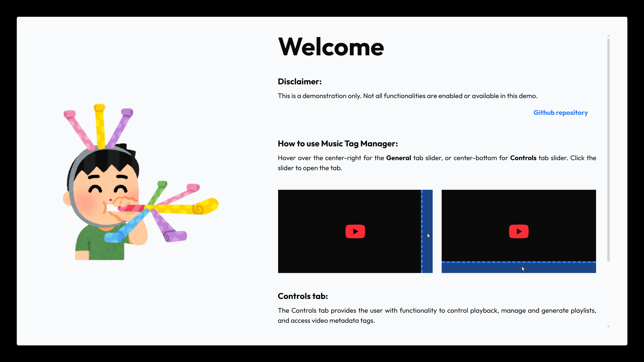The image size is (644, 362).
Task: Click the scrollbar down arrow
Action: point(608,326)
